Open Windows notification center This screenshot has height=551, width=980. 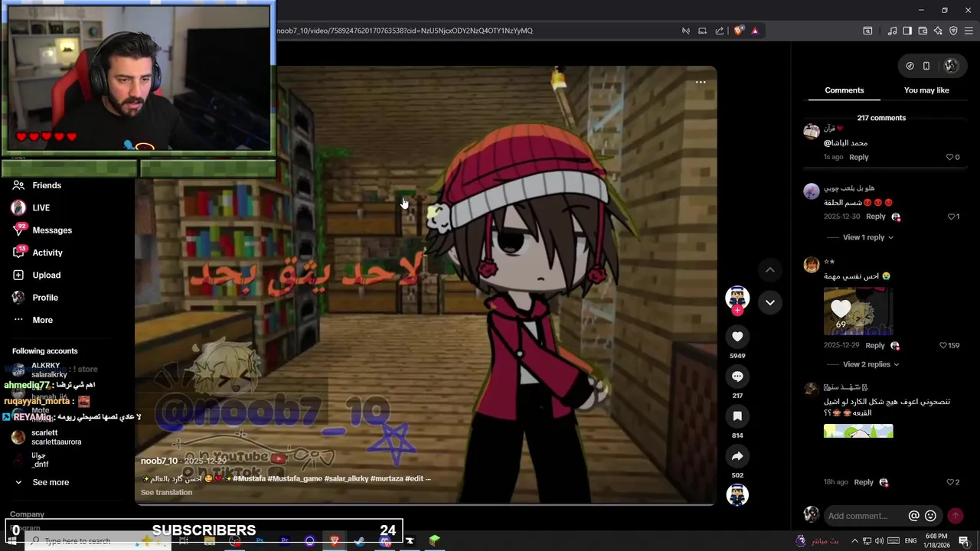pyautogui.click(x=964, y=541)
